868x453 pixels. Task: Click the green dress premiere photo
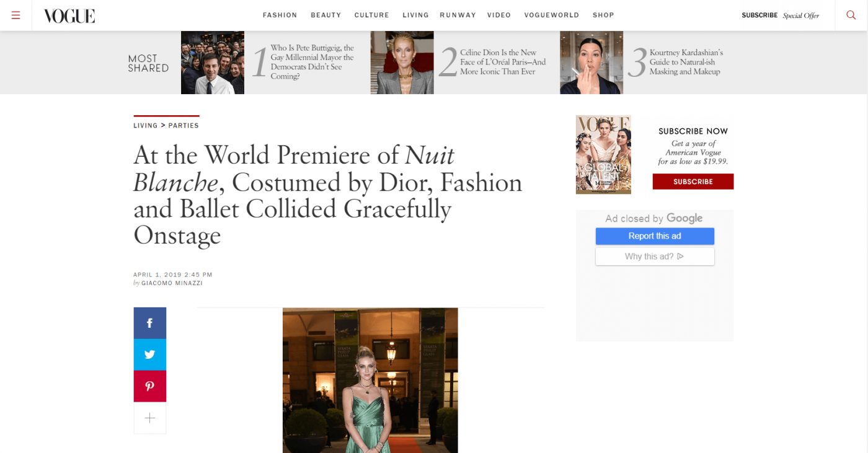(x=370, y=380)
